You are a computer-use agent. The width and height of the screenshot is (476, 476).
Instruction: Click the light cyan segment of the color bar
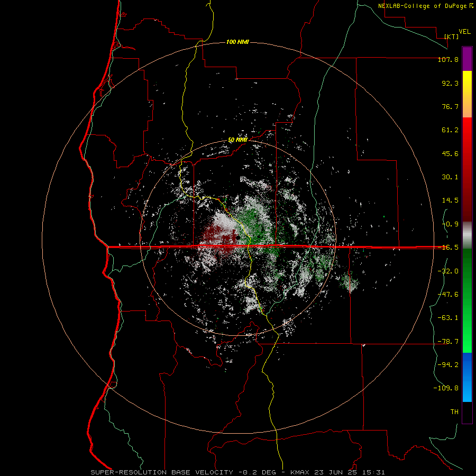coord(467,395)
